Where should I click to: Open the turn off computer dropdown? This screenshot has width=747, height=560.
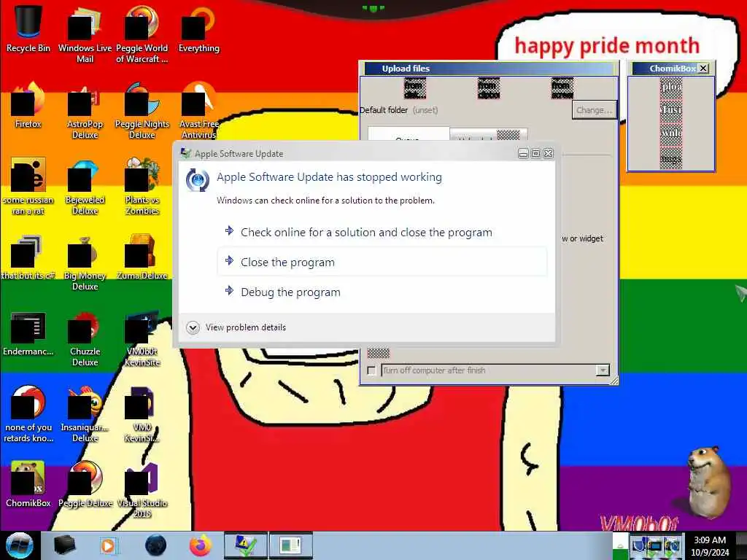[x=603, y=370]
